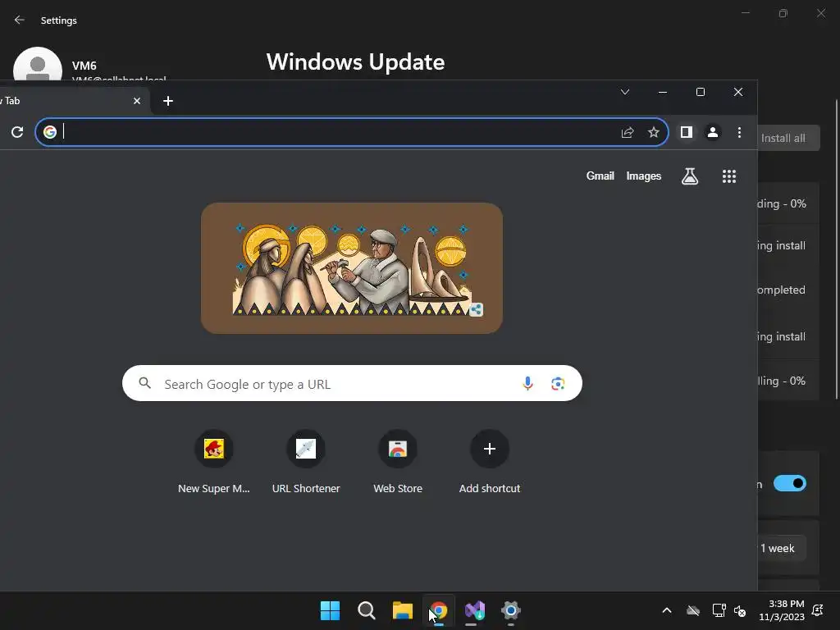Viewport: 840px width, 630px height.
Task: Click Search Google or type a URL box
Action: point(352,383)
